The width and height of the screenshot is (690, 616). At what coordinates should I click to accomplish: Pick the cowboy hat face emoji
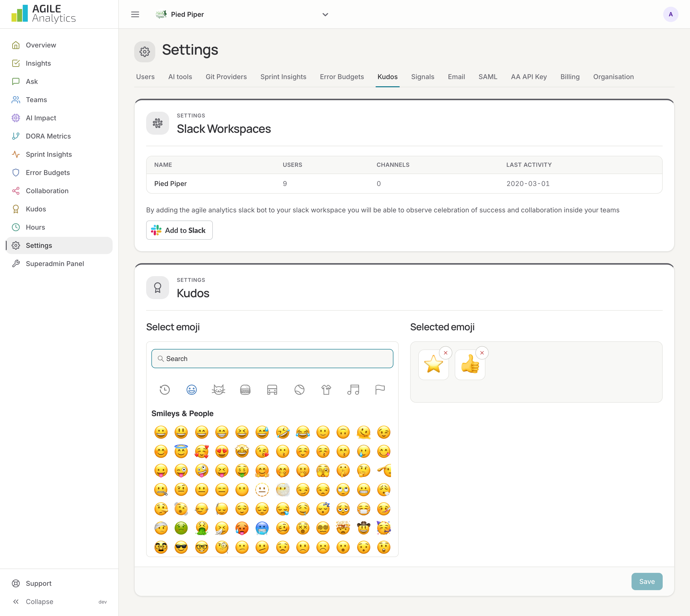tap(364, 528)
